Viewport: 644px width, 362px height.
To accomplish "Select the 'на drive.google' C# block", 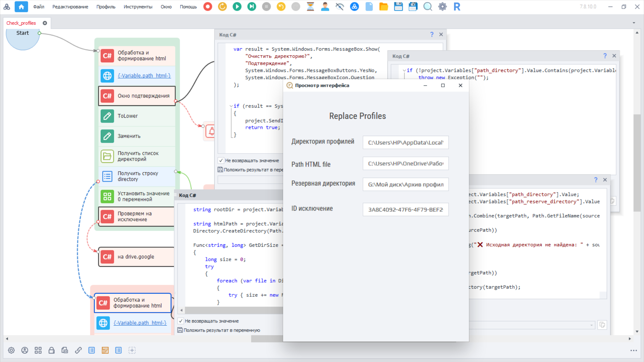I will click(x=136, y=257).
